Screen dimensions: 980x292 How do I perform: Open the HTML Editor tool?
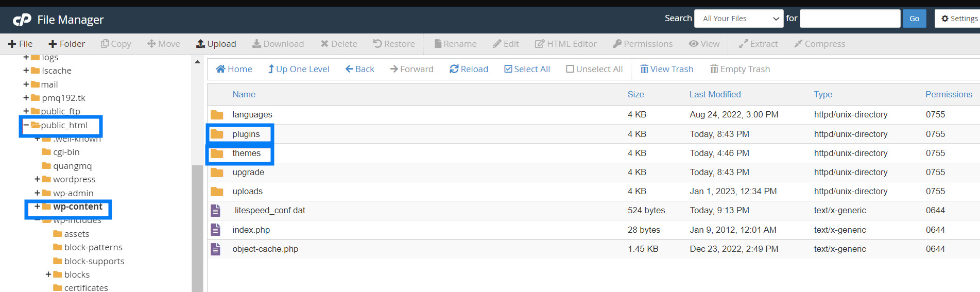[566, 44]
